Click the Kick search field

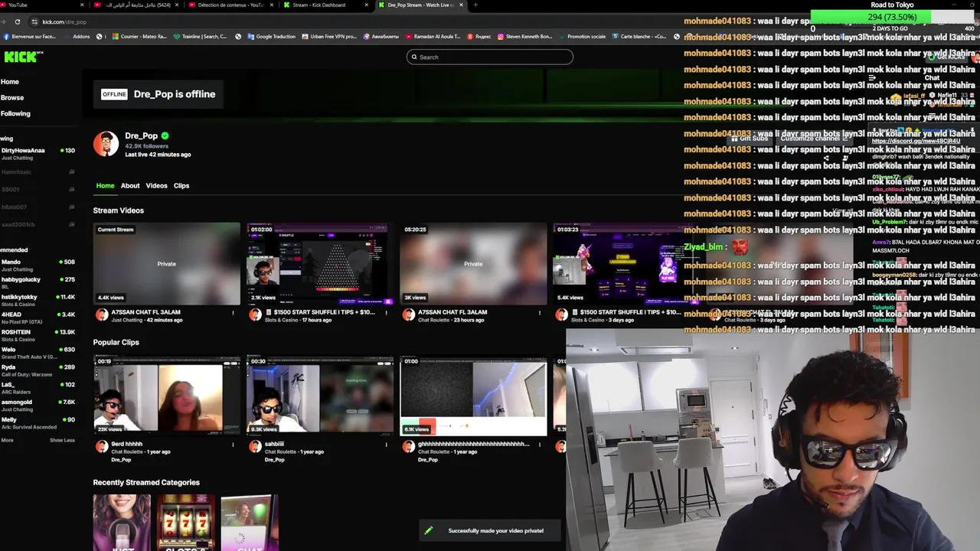click(490, 57)
